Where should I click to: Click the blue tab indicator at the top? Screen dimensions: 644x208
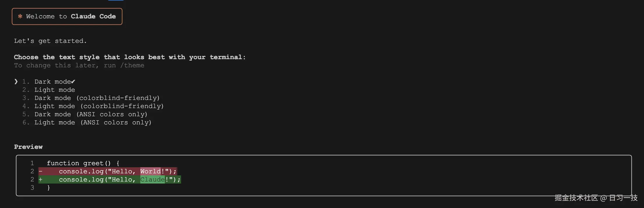(x=116, y=1)
